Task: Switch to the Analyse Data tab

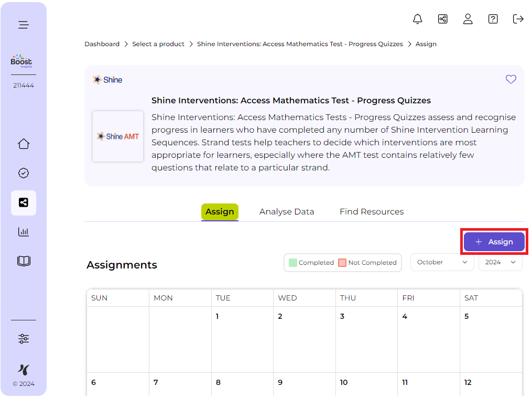Action: point(287,212)
